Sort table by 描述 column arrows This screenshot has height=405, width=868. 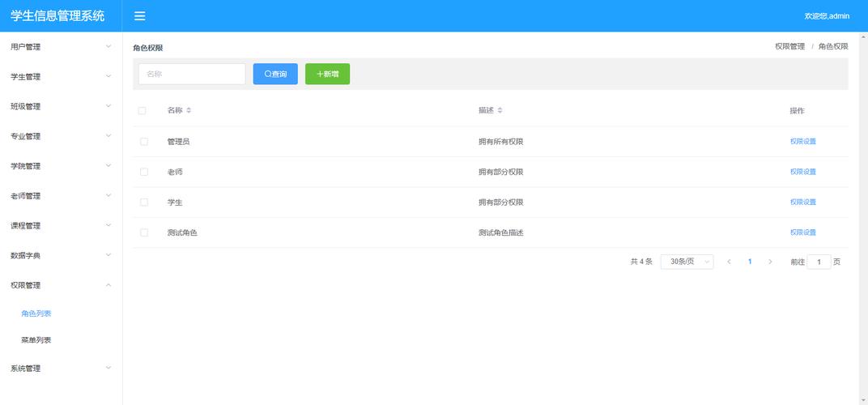click(x=500, y=110)
